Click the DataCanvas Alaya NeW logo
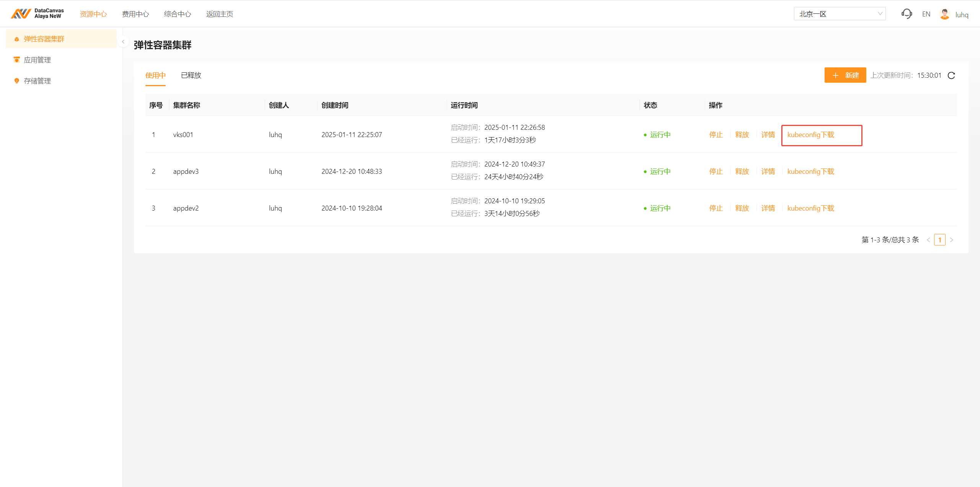Screen dimensions: 980x487 click(37, 13)
